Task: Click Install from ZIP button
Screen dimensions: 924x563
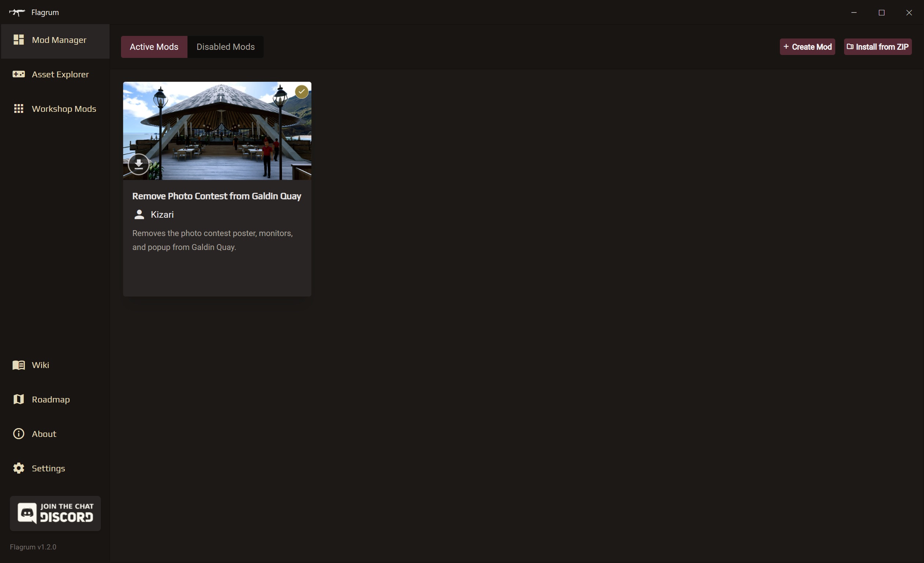Action: (x=877, y=47)
